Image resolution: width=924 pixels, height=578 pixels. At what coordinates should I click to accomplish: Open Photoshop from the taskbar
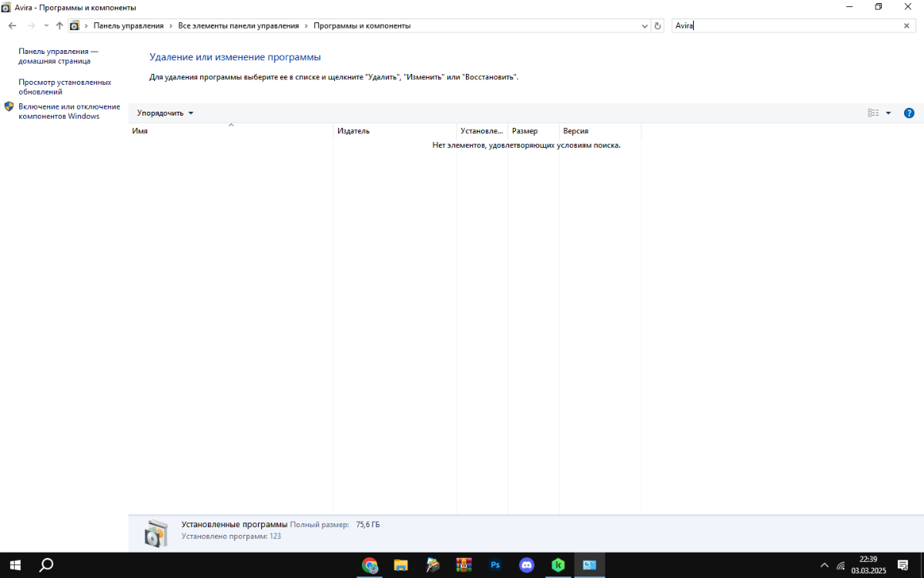pos(495,565)
